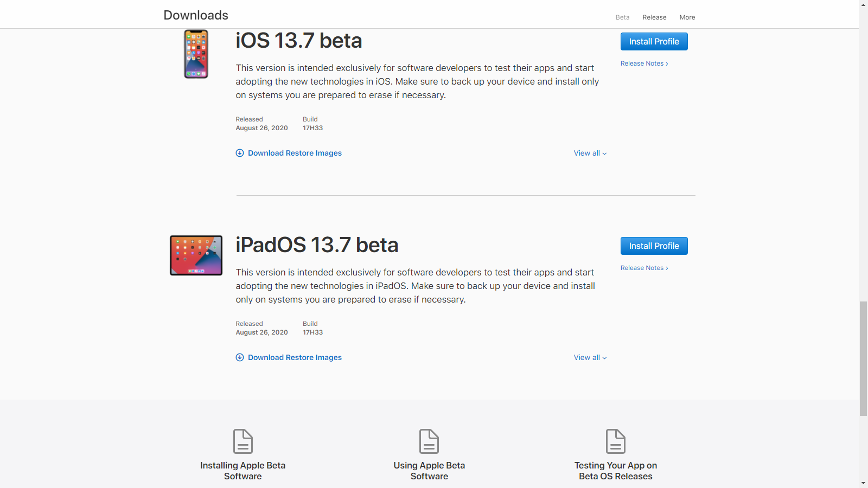Open the More tab
The width and height of the screenshot is (868, 488).
pyautogui.click(x=687, y=17)
